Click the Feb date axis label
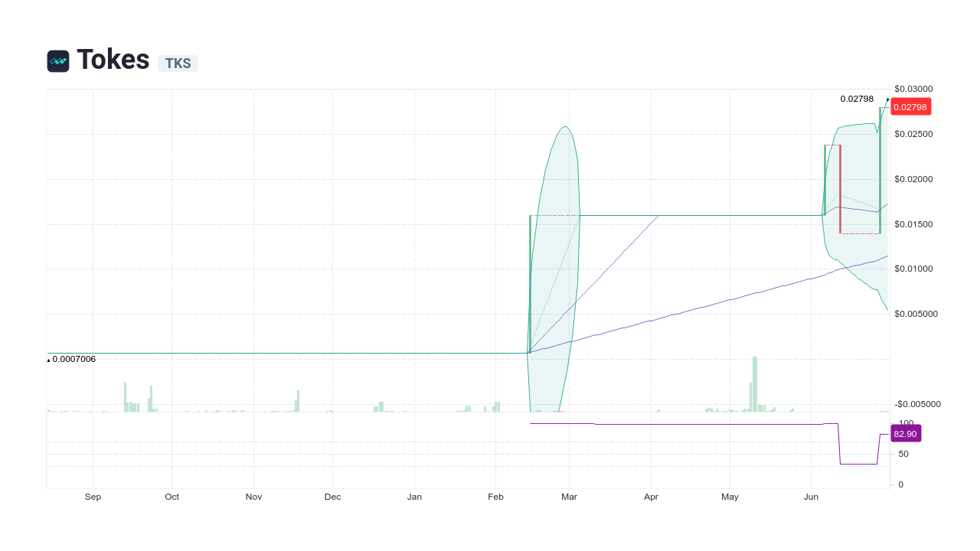Viewport: 980px width, 551px height. click(495, 497)
